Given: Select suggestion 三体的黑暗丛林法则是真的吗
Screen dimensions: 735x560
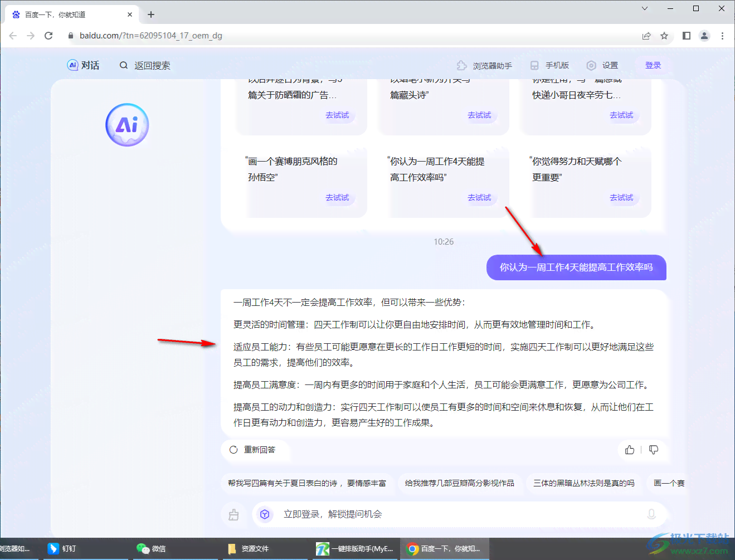Looking at the screenshot, I should click(x=584, y=483).
